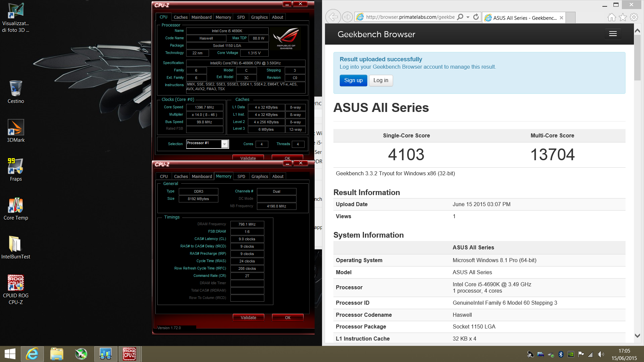This screenshot has width=644, height=362.
Task: Click the Log in button
Action: tap(381, 80)
